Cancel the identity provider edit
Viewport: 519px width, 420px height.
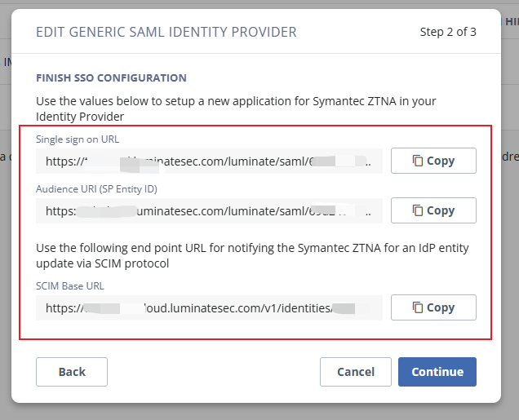tap(356, 372)
